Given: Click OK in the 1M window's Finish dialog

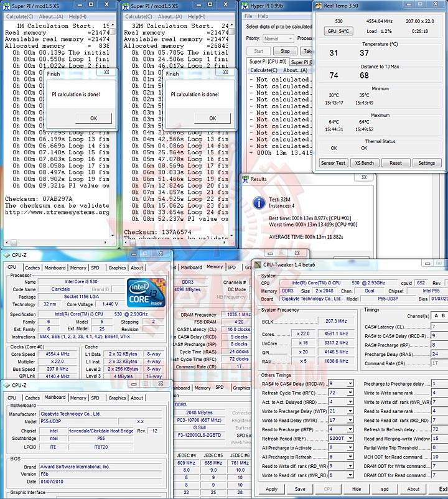Looking at the screenshot, I should pyautogui.click(x=93, y=118).
